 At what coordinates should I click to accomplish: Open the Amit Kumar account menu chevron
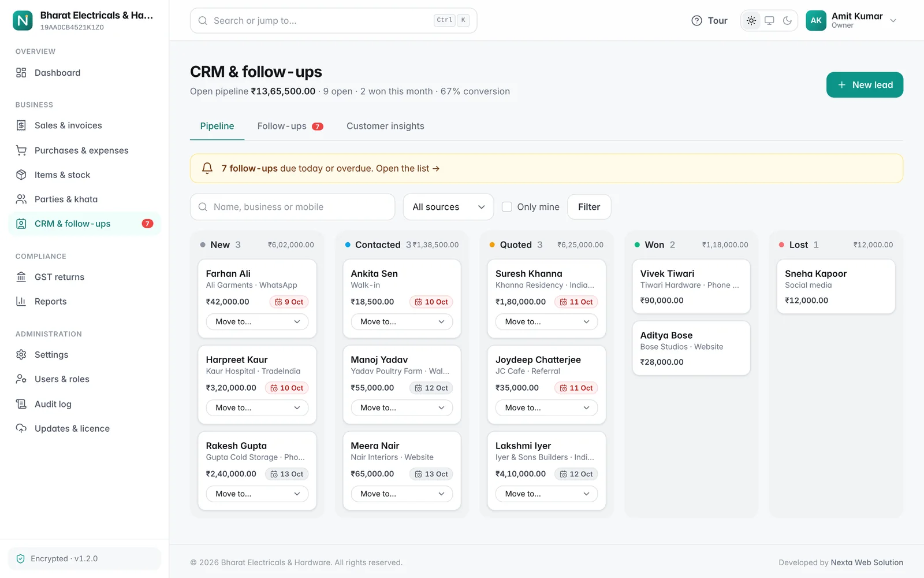[893, 21]
